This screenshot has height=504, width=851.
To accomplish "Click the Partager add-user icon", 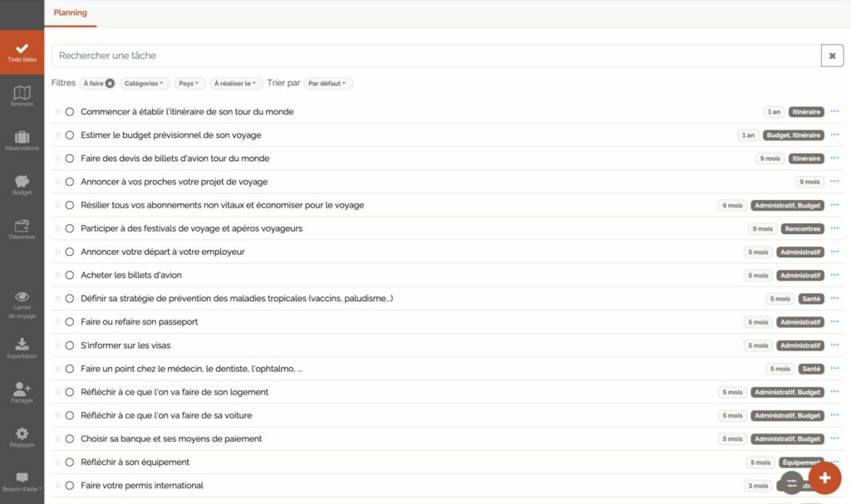I will pyautogui.click(x=22, y=392).
